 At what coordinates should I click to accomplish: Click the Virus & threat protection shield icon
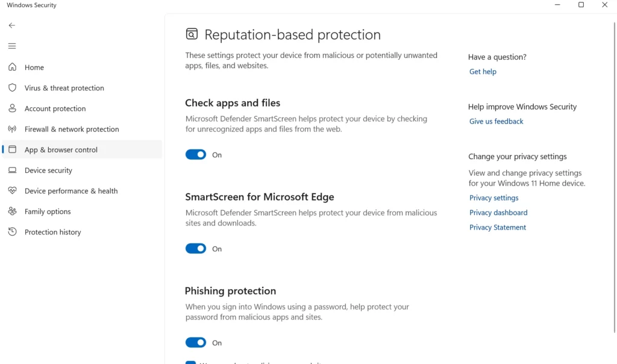[12, 87]
